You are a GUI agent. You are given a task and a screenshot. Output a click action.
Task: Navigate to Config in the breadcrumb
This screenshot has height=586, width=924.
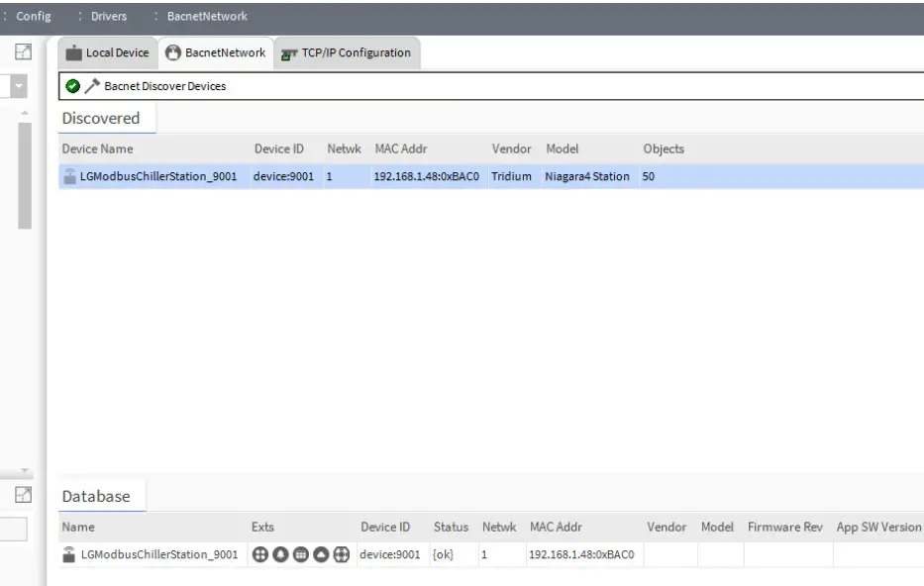pos(34,17)
